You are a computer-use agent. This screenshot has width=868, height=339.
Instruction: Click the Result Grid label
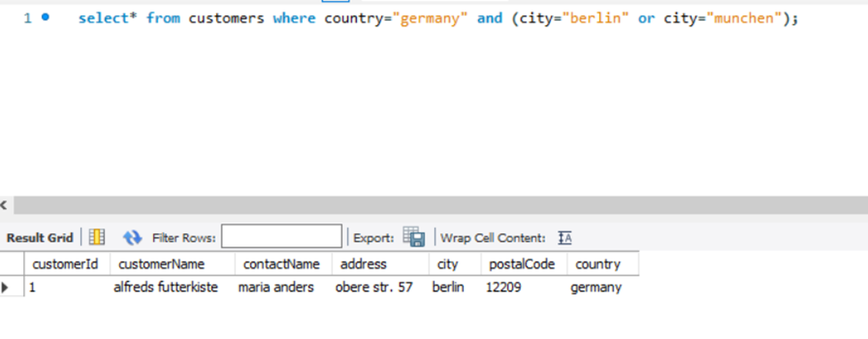(40, 238)
